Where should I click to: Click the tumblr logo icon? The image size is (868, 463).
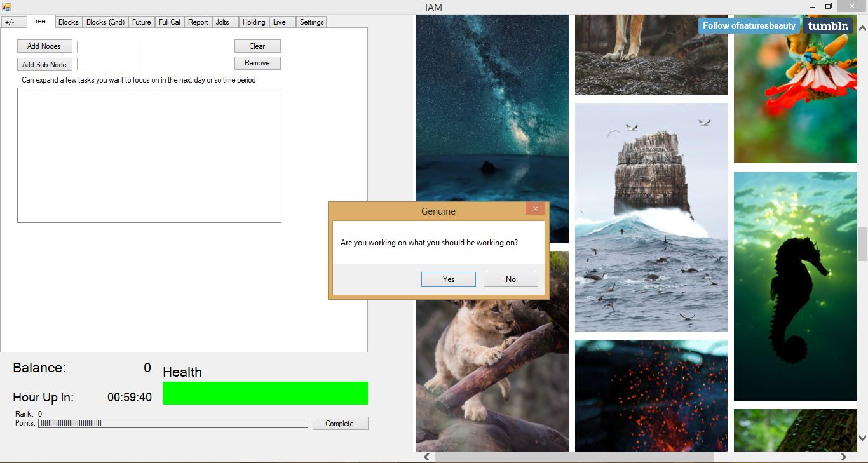point(828,26)
